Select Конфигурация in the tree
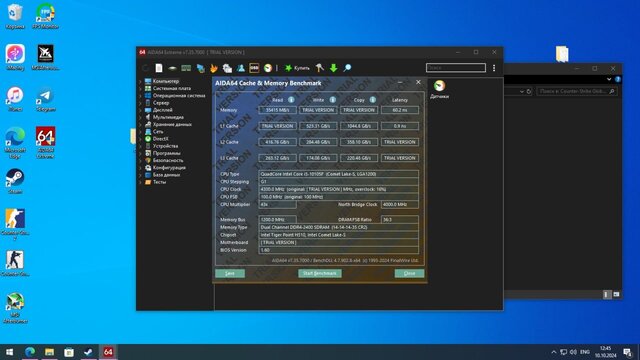The width and height of the screenshot is (640, 360). pos(169,168)
